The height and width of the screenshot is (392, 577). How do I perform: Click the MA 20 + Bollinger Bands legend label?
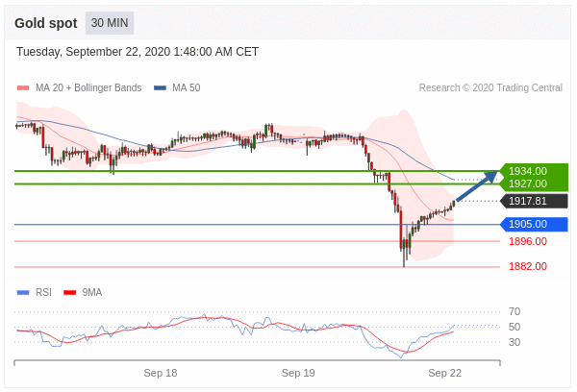pyautogui.click(x=88, y=87)
